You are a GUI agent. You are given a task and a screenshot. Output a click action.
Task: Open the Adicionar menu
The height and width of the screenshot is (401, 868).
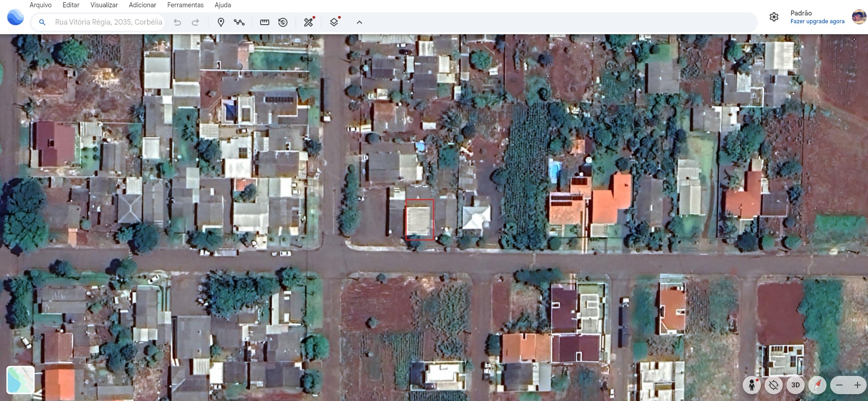pos(143,5)
